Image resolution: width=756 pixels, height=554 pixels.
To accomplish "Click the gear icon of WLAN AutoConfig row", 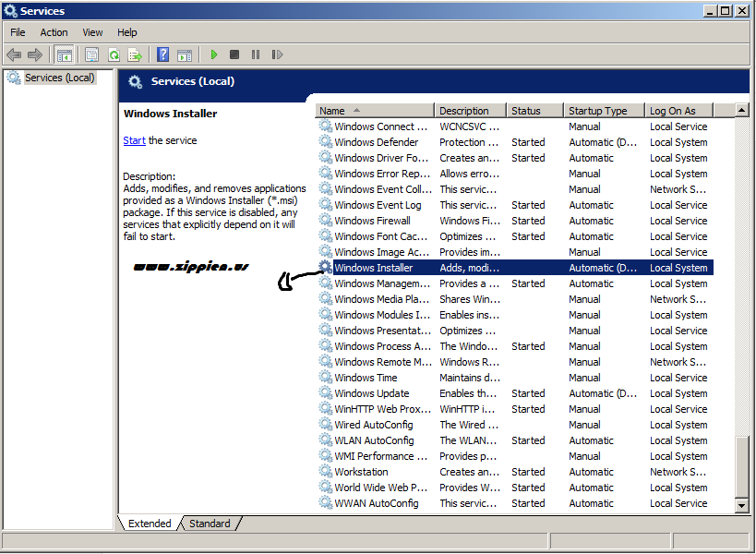I will pos(326,440).
